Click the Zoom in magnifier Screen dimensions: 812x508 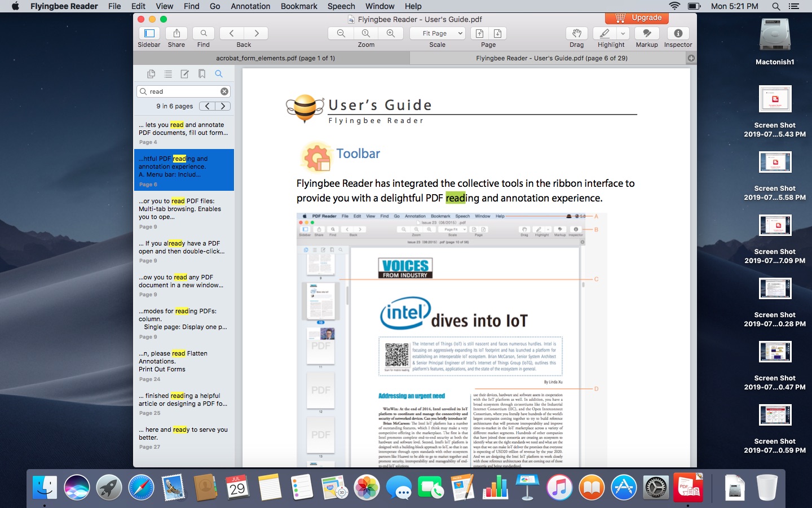[391, 33]
